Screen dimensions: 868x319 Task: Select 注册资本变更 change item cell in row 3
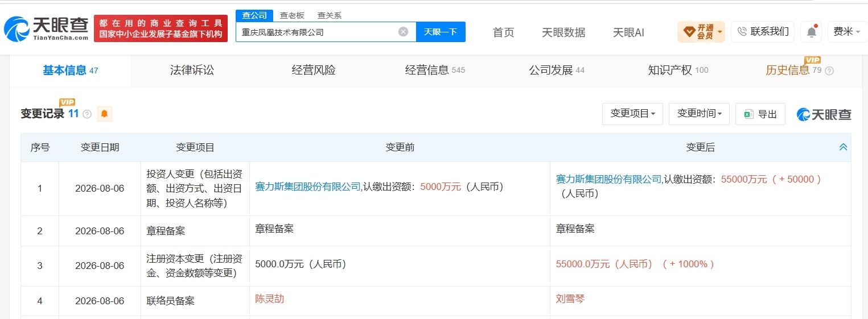point(195,266)
